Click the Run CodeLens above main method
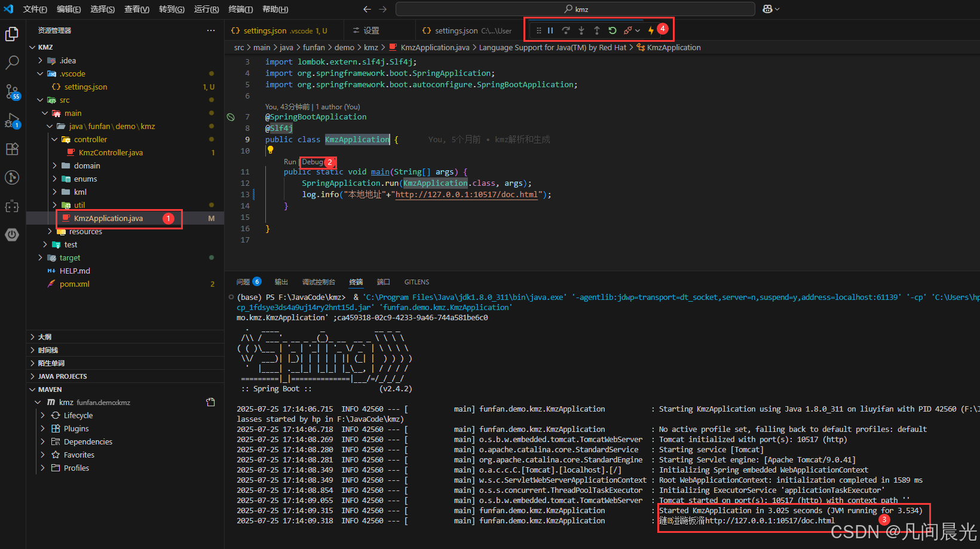Viewport: 980px width, 549px height. click(290, 162)
